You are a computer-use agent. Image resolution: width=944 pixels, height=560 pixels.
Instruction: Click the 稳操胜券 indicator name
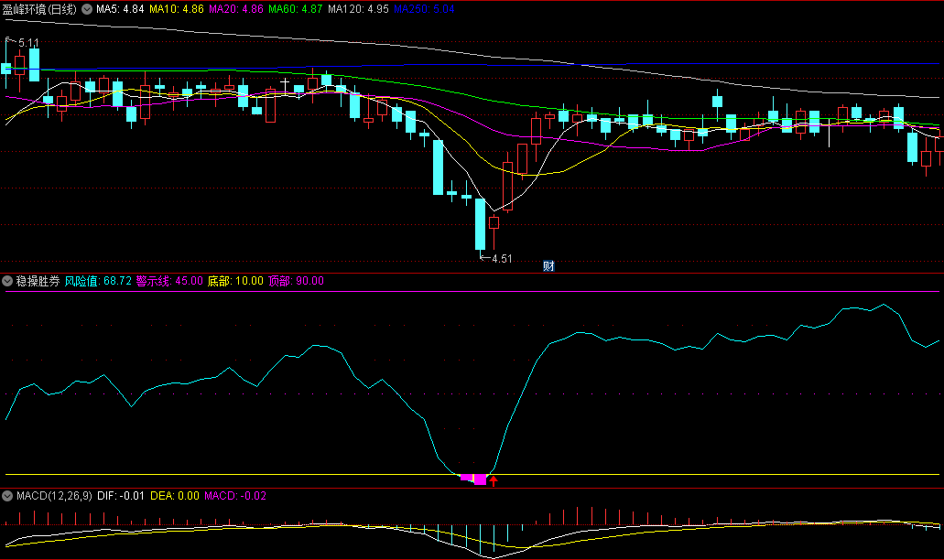[x=38, y=281]
